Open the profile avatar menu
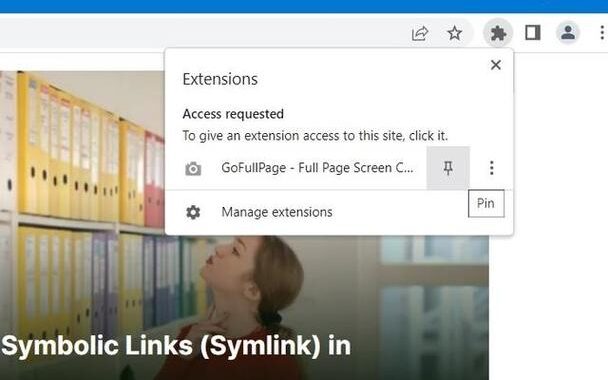This screenshot has width=608, height=380. pos(568,33)
